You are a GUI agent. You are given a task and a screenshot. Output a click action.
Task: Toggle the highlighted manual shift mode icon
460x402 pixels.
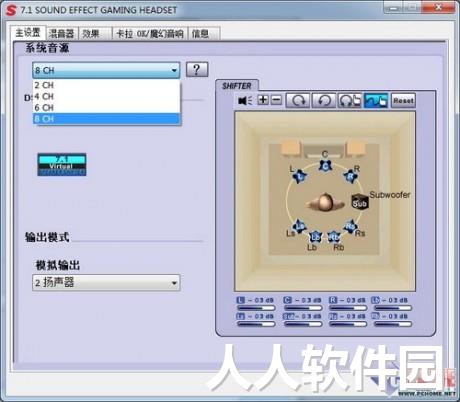pos(376,100)
